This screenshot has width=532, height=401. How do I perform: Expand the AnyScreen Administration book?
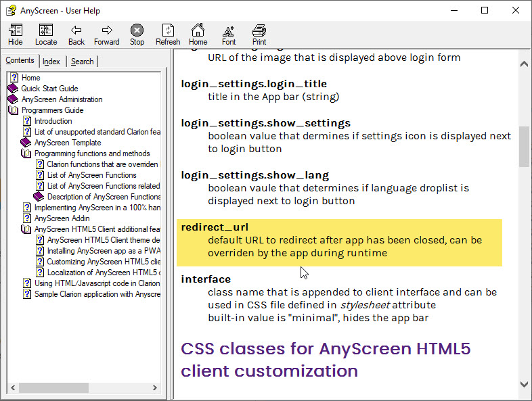pyautogui.click(x=62, y=99)
